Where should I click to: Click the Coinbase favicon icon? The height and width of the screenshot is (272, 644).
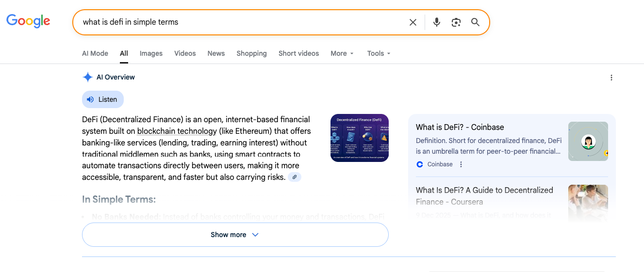click(420, 164)
